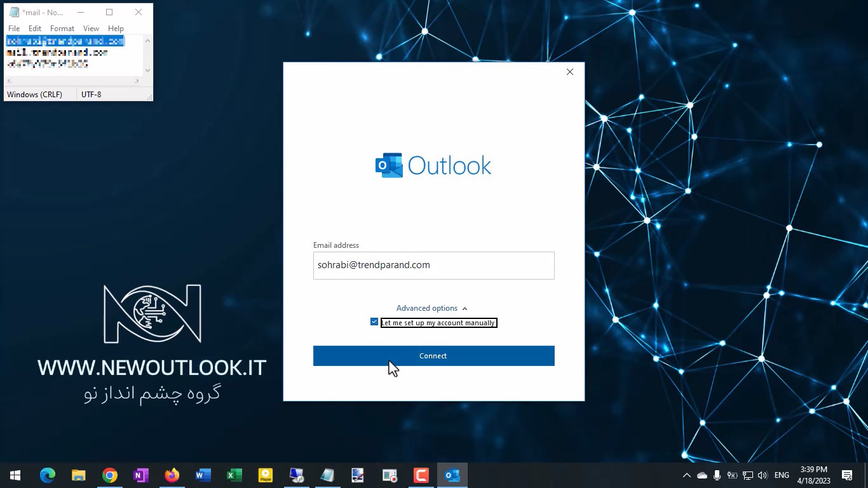Open the volume control in the tray
The width and height of the screenshot is (868, 488).
[763, 475]
